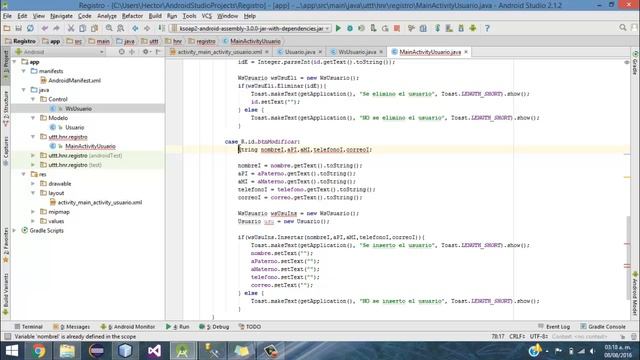Collapse the java folder

[x=24, y=90]
